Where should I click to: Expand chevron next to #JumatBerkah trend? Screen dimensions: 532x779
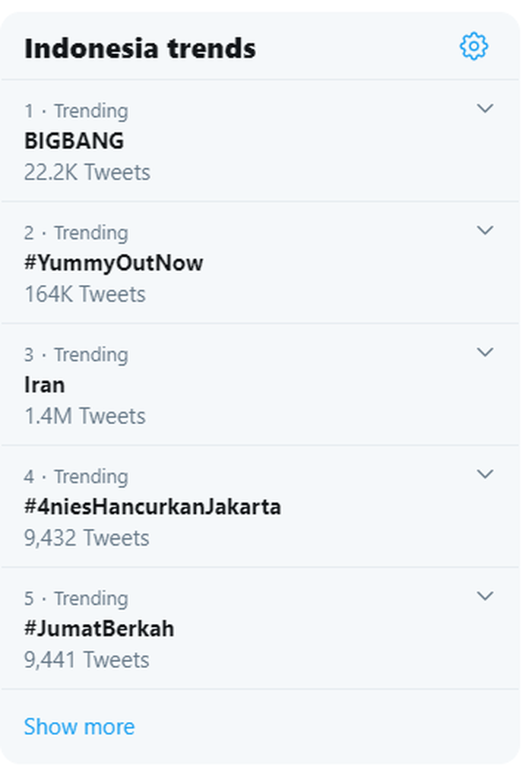click(485, 596)
